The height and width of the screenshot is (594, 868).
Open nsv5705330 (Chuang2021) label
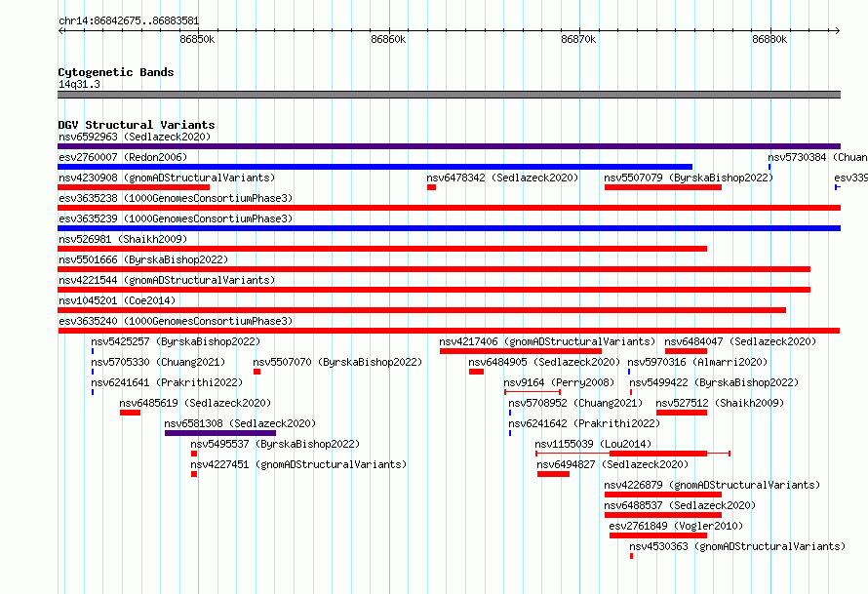point(158,362)
